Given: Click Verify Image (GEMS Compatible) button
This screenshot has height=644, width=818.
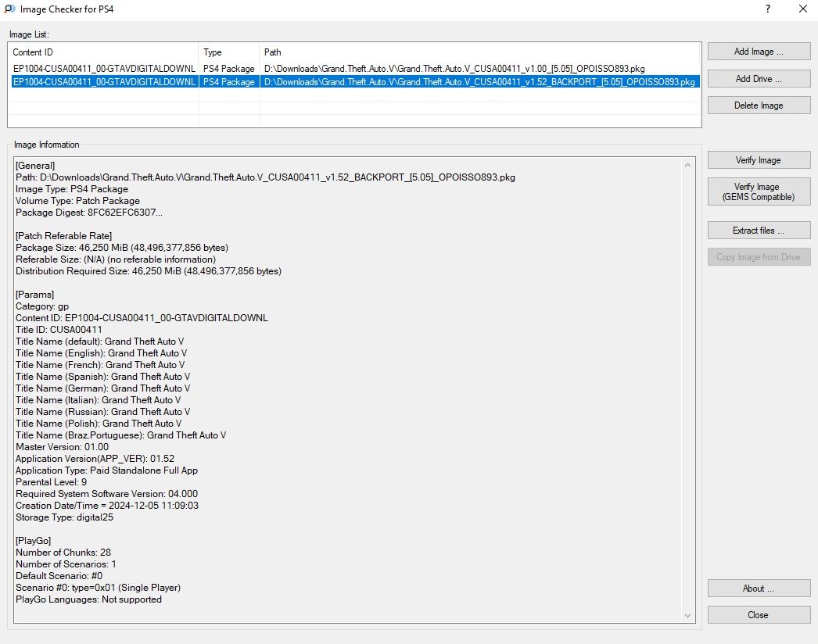Looking at the screenshot, I should point(759,191).
